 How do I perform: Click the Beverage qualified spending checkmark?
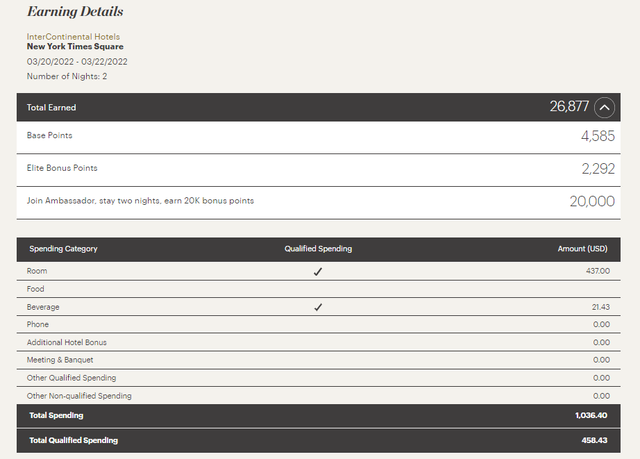[x=318, y=307]
